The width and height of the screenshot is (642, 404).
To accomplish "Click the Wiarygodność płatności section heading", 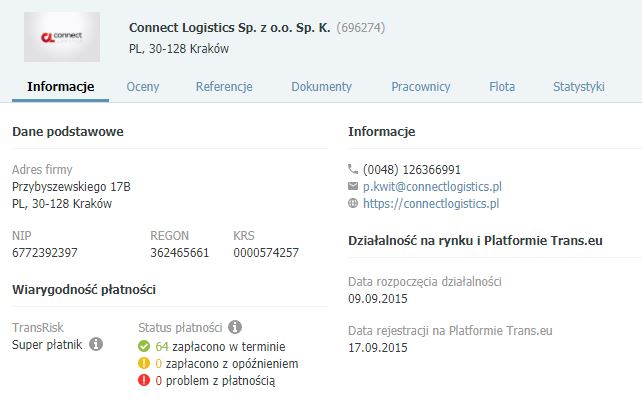I will point(84,290).
